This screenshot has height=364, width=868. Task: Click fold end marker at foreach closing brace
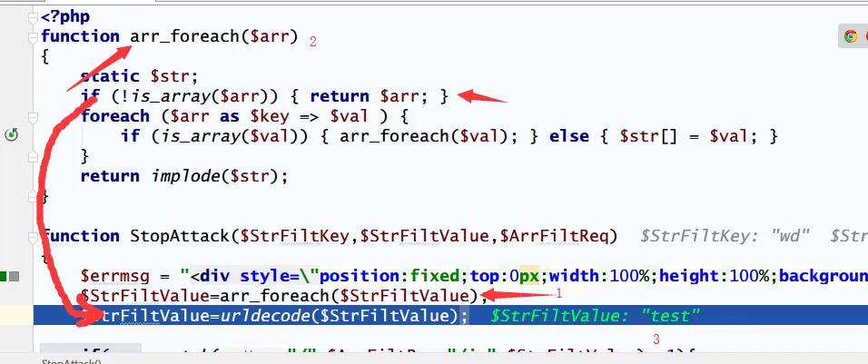pyautogui.click(x=34, y=156)
